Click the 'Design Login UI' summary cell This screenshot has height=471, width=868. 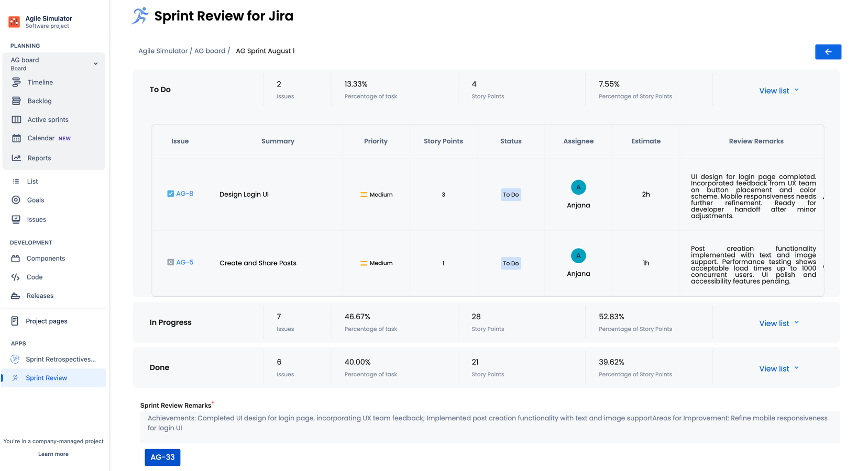coord(244,195)
